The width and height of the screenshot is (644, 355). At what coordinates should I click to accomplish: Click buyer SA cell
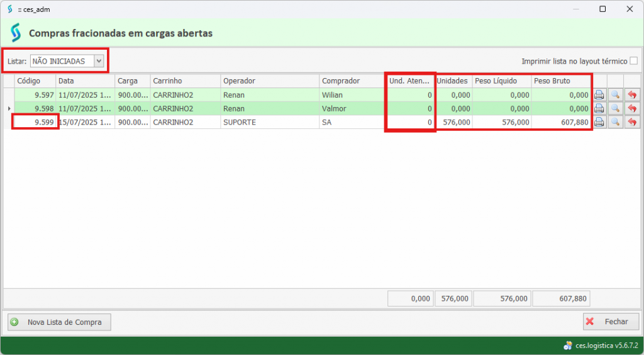(x=353, y=122)
